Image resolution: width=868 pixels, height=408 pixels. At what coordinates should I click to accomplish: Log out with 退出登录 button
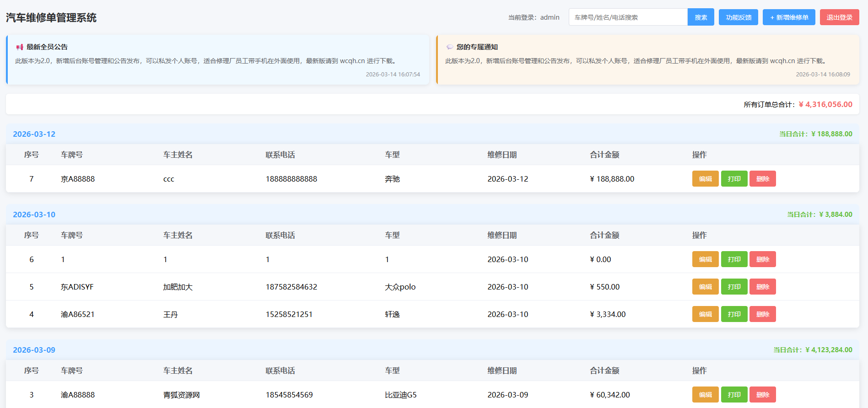(x=839, y=17)
